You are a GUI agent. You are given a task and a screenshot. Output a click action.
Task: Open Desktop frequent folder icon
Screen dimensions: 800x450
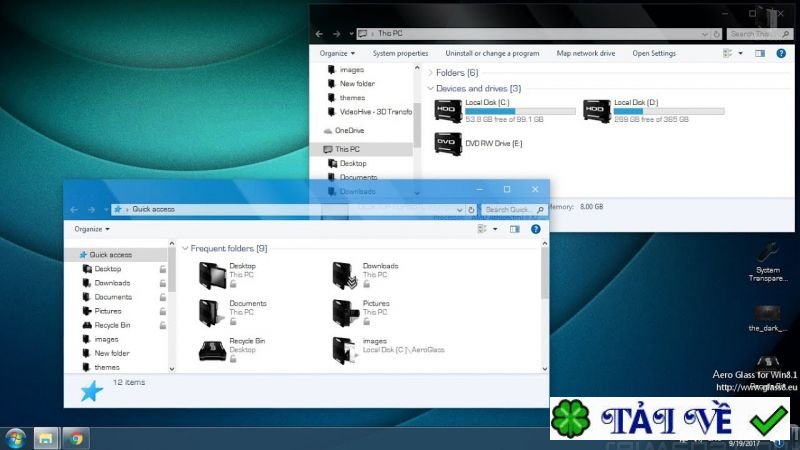[212, 276]
